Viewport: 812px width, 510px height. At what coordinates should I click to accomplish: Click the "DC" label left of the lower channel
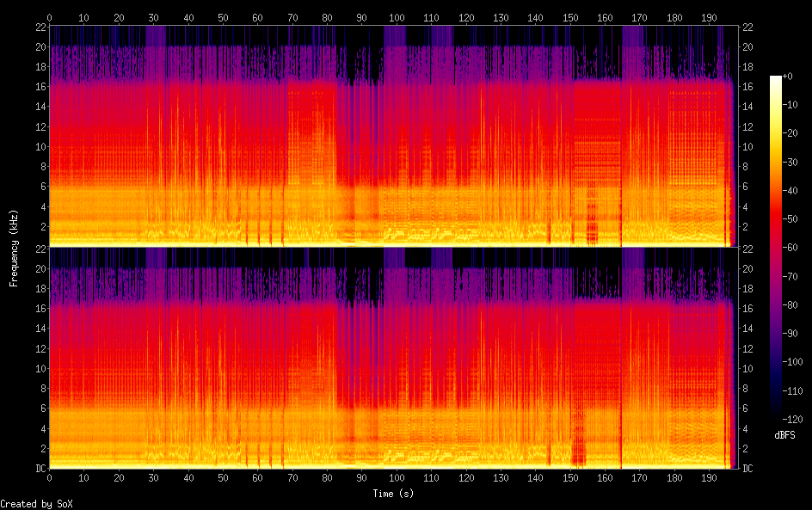click(x=39, y=468)
